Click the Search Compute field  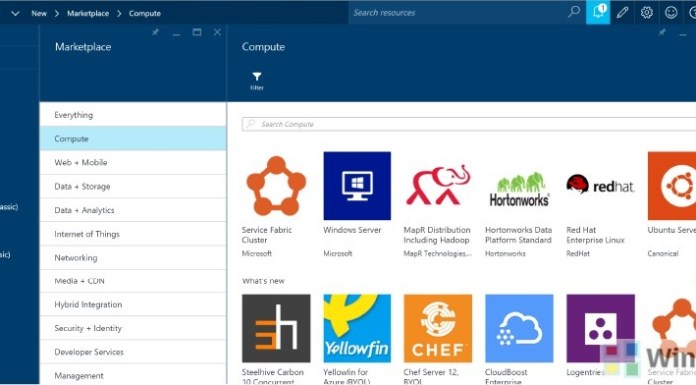(469, 124)
